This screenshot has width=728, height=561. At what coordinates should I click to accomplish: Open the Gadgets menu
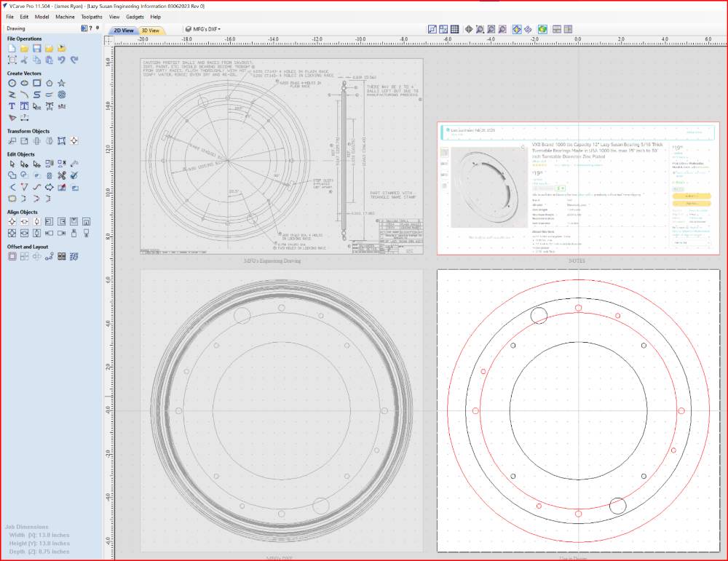click(135, 17)
